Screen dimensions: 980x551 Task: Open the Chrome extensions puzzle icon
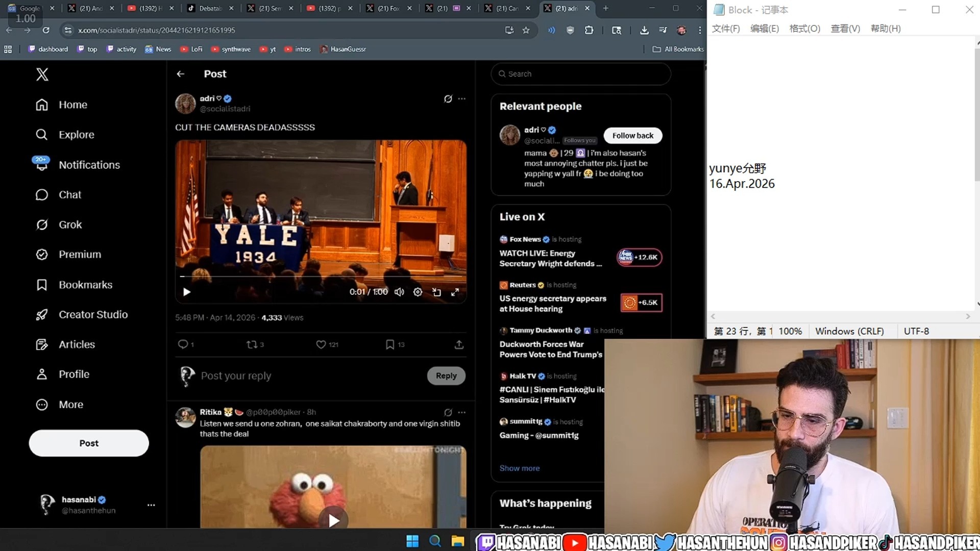tap(589, 30)
